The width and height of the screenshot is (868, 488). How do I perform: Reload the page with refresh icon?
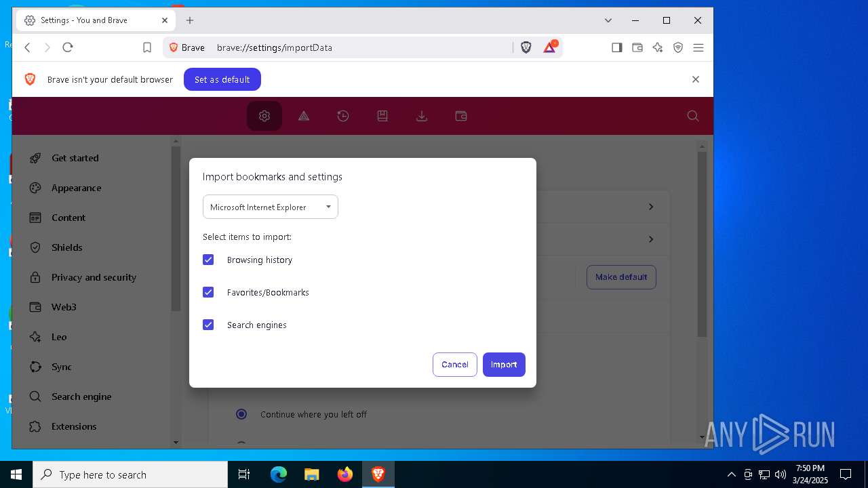[x=67, y=47]
